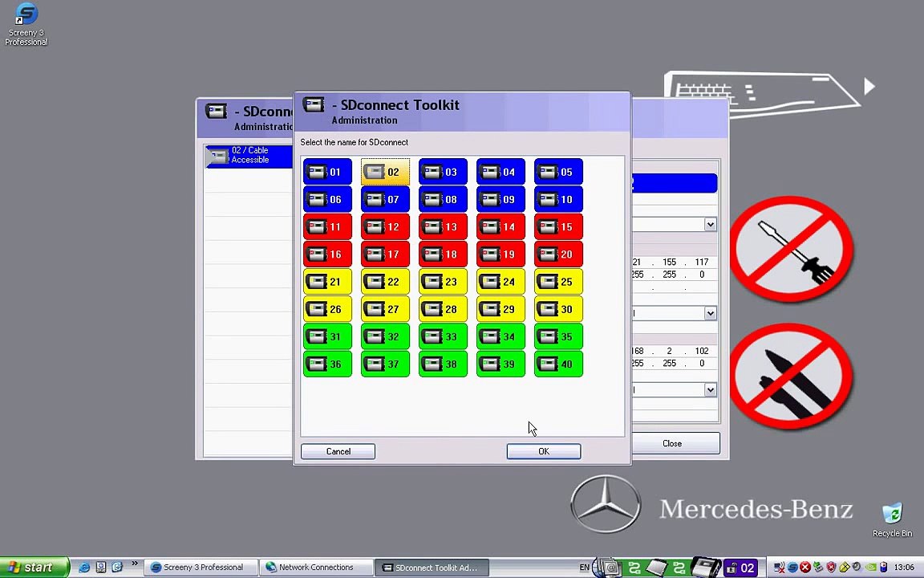Screen dimensions: 924x578
Task: Select green SDconnect name 37
Action: pos(385,364)
